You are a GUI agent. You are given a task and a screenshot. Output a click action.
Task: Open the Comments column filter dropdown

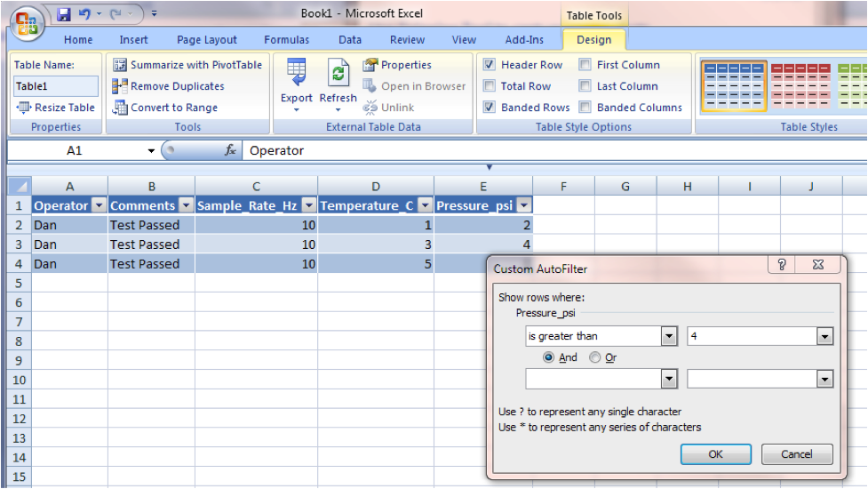186,205
